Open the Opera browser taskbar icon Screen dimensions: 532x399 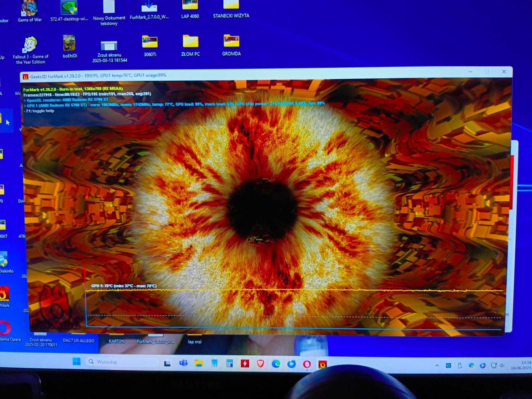307,364
